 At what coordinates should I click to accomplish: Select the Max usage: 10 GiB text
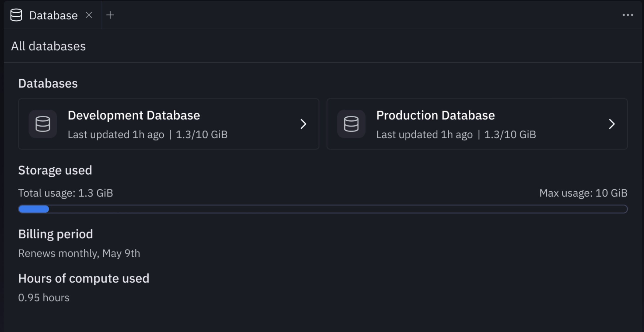(x=583, y=193)
